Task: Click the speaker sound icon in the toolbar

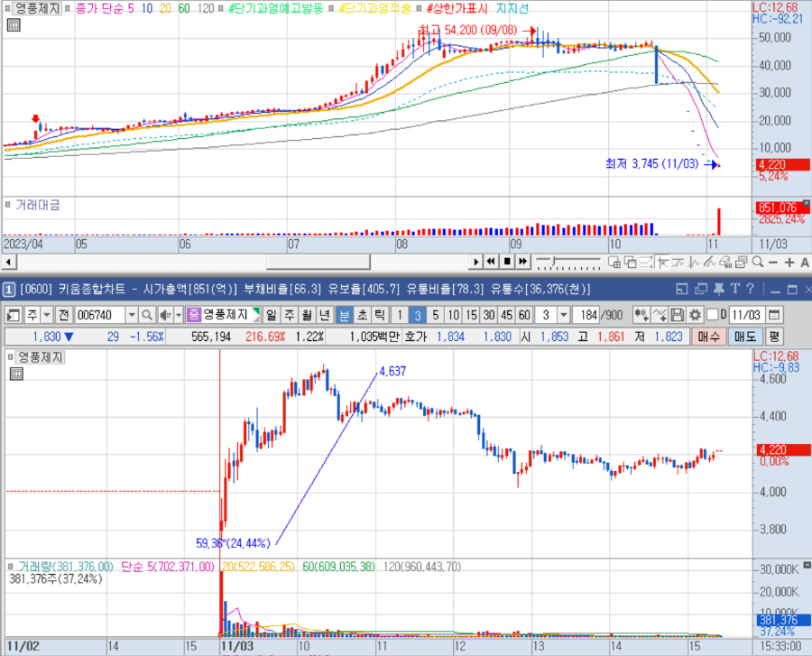Action: [165, 315]
